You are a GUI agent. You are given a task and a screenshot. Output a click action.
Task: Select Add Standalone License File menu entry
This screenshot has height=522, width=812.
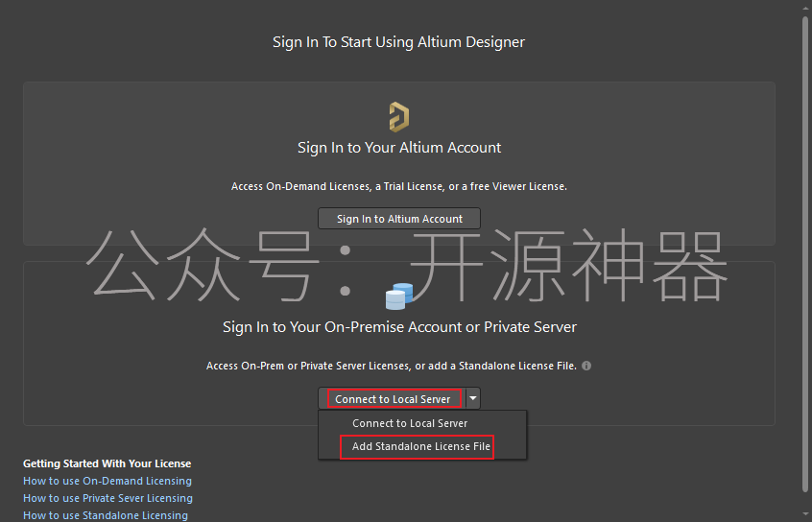[421, 446]
